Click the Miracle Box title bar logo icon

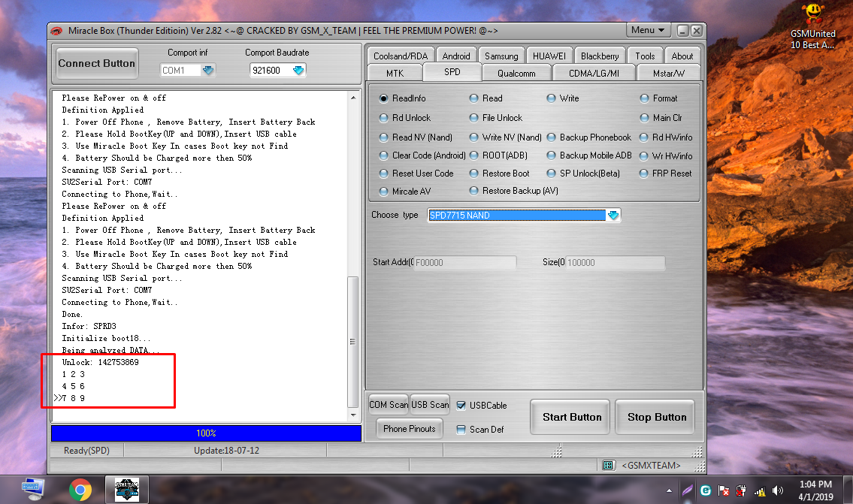56,31
